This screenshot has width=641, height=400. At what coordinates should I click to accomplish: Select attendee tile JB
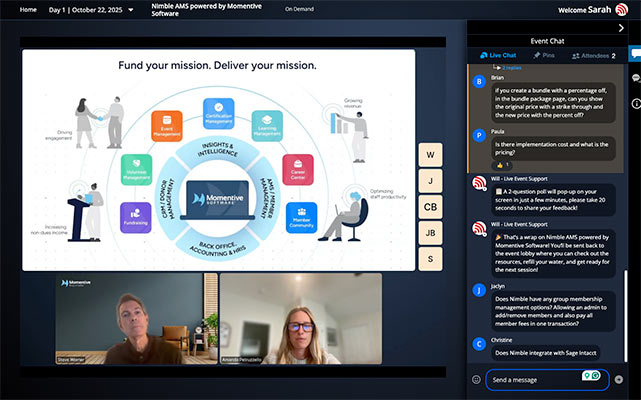click(x=430, y=233)
